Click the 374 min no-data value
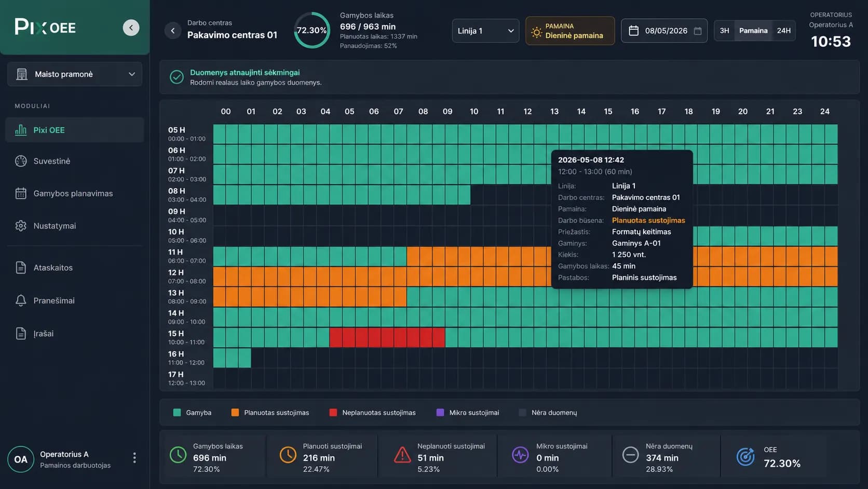Image resolution: width=868 pixels, height=489 pixels. pyautogui.click(x=662, y=458)
